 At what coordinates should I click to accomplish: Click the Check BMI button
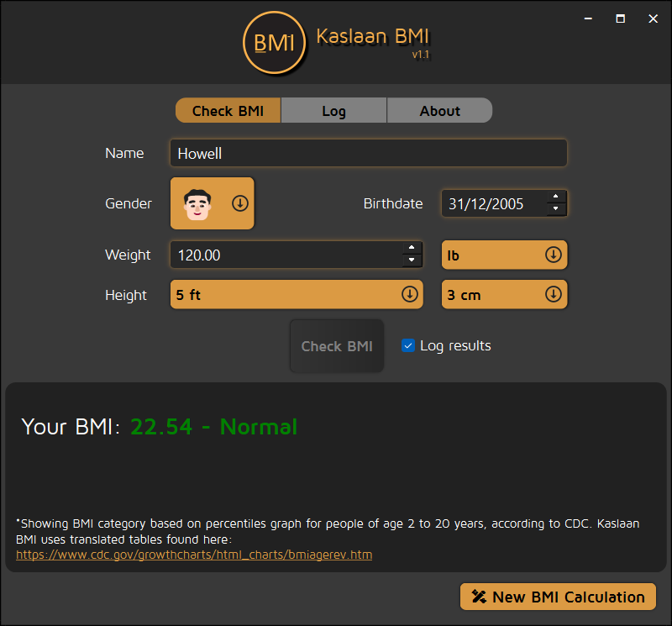(337, 346)
